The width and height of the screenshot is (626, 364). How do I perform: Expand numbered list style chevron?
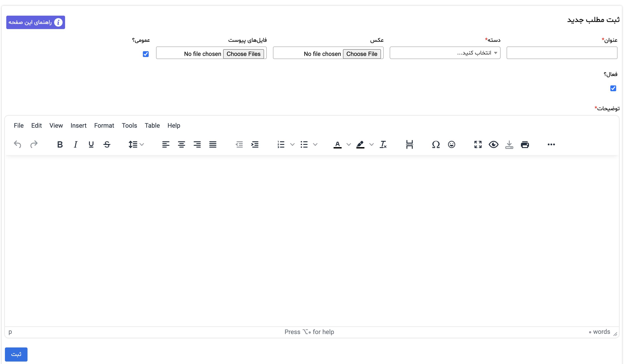(x=292, y=144)
